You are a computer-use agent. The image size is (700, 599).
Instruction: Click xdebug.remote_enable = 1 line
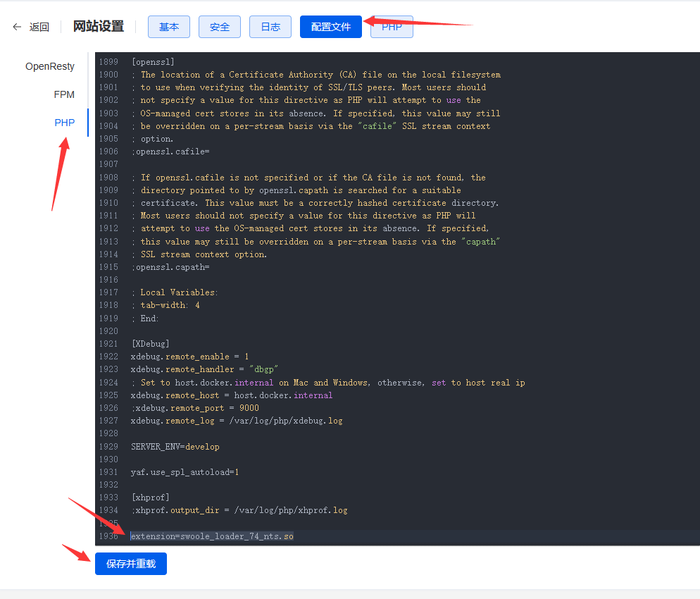(189, 357)
